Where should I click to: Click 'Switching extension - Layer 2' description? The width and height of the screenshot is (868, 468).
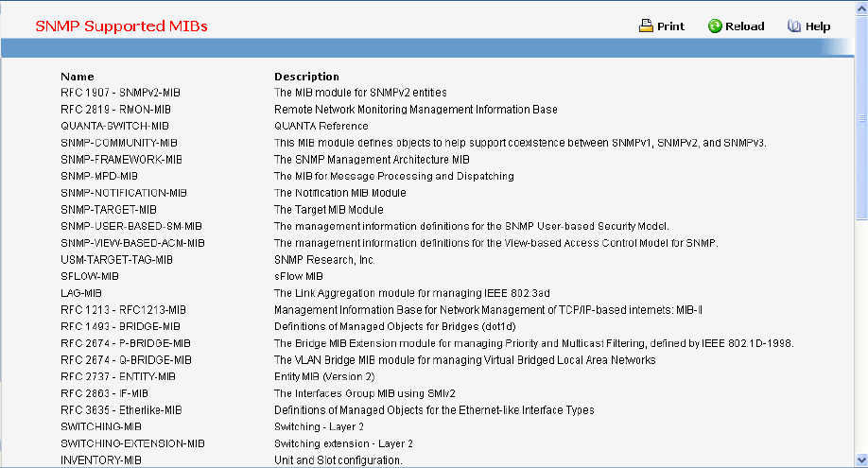343,443
